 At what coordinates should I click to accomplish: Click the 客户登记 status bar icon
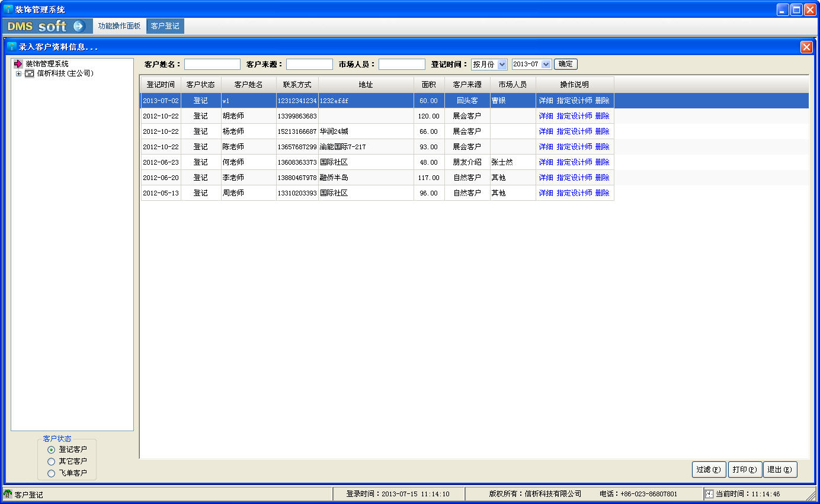coord(8,494)
